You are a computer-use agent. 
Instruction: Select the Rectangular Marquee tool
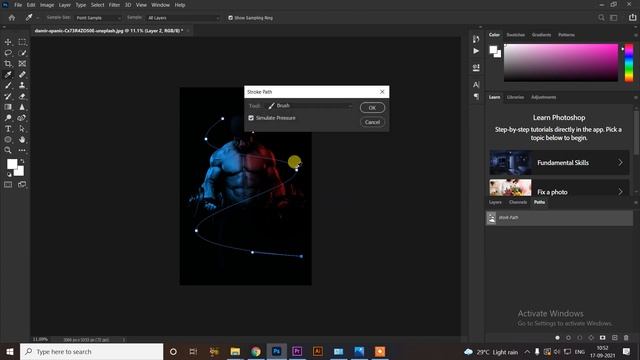pyautogui.click(x=22, y=42)
